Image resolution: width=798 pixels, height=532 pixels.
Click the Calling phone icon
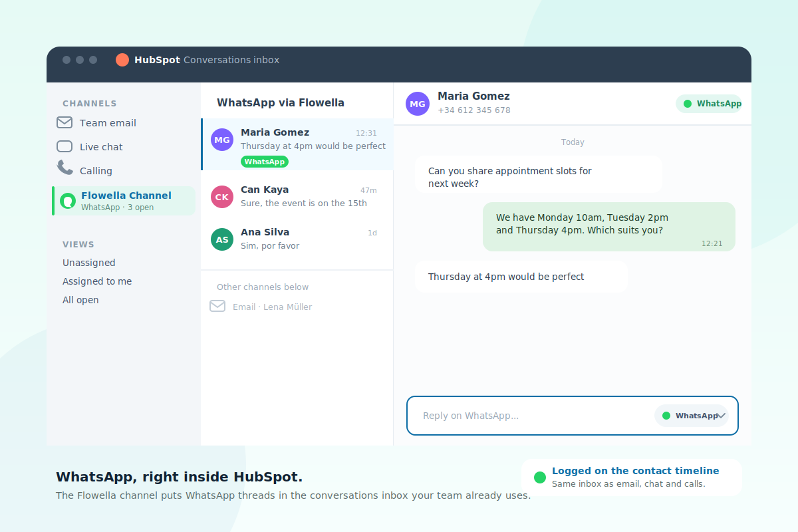(65, 168)
